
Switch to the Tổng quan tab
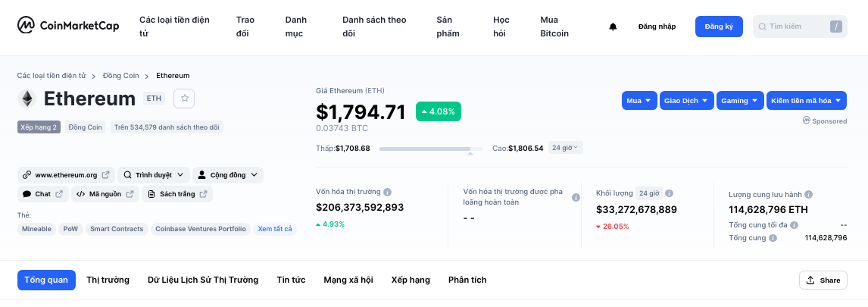click(46, 280)
